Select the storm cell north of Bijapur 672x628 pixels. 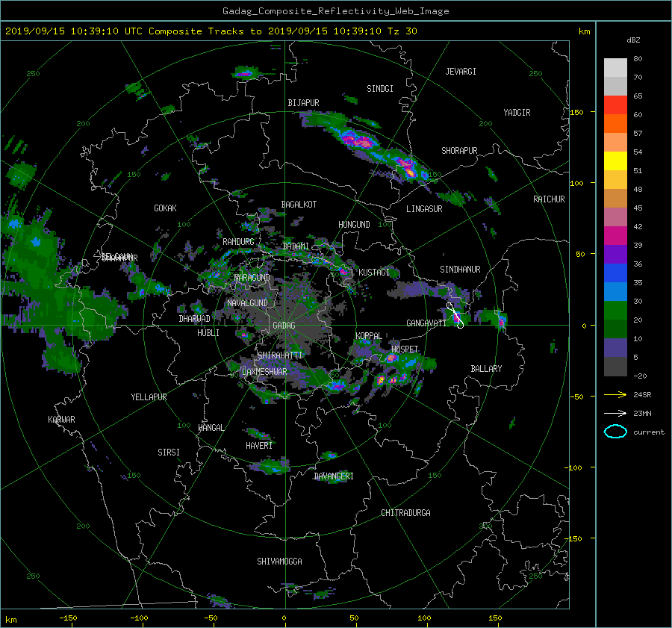tap(246, 73)
